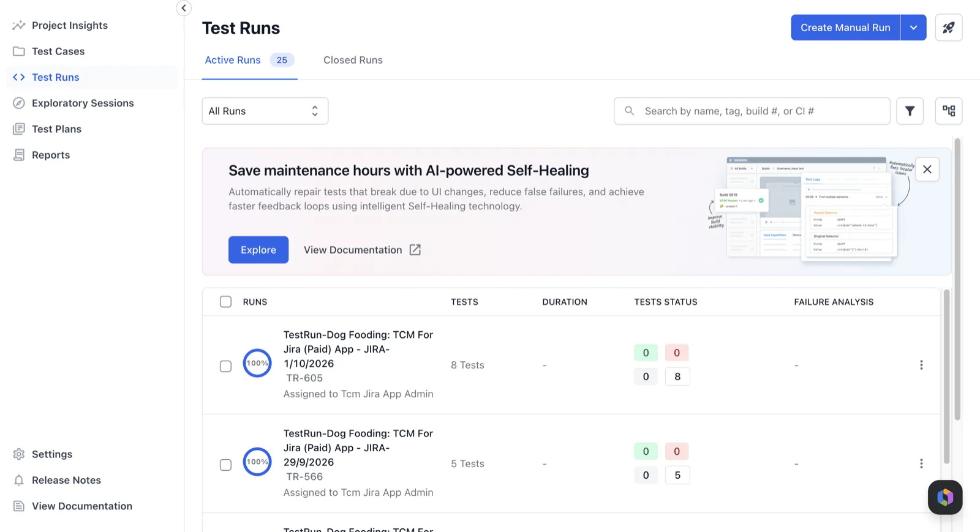Click the "8 Tests" cell
This screenshot has width=980, height=532.
pos(467,365)
